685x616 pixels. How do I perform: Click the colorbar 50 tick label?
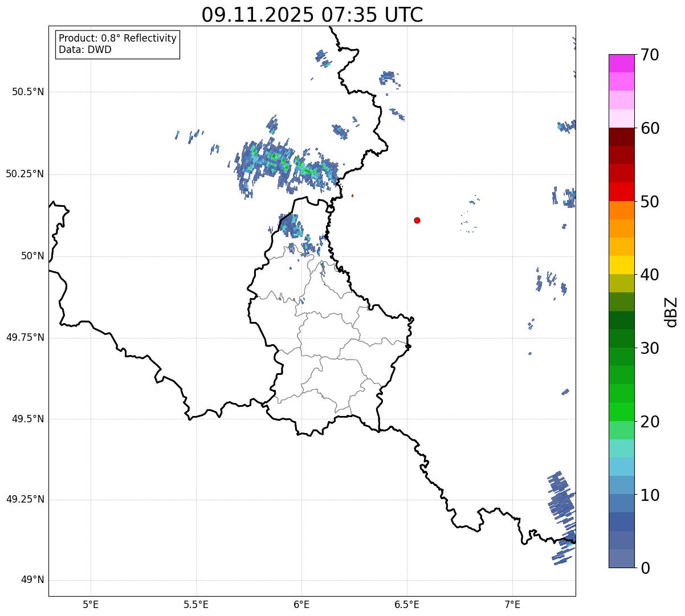649,202
